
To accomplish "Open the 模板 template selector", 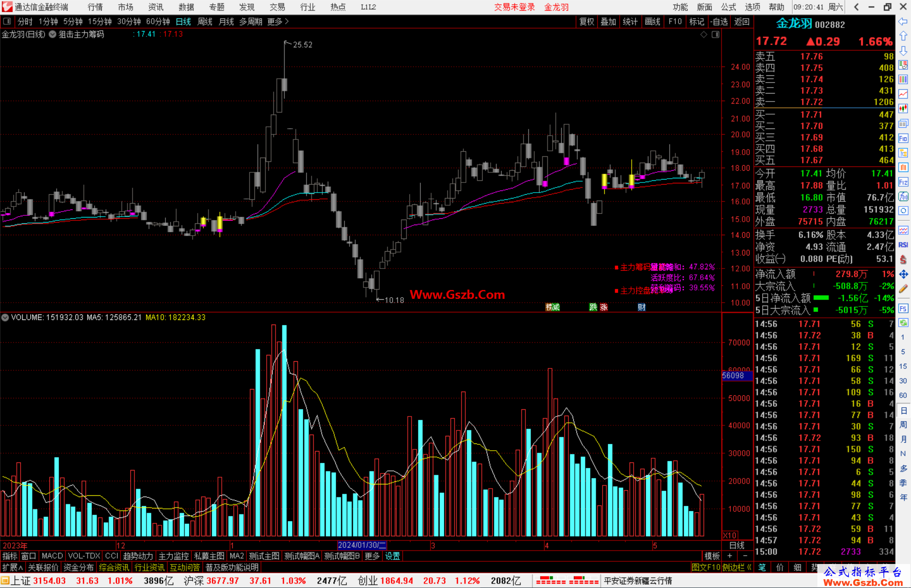I will (712, 556).
